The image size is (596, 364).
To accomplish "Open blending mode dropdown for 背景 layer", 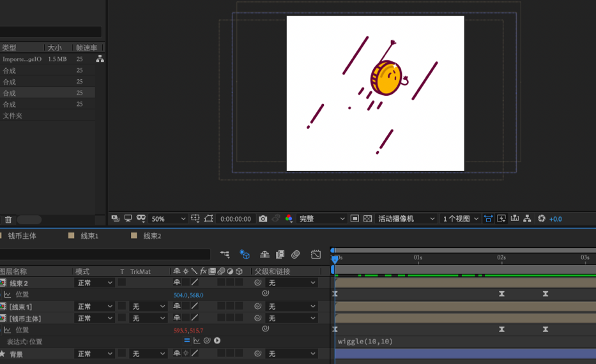I will click(x=95, y=354).
